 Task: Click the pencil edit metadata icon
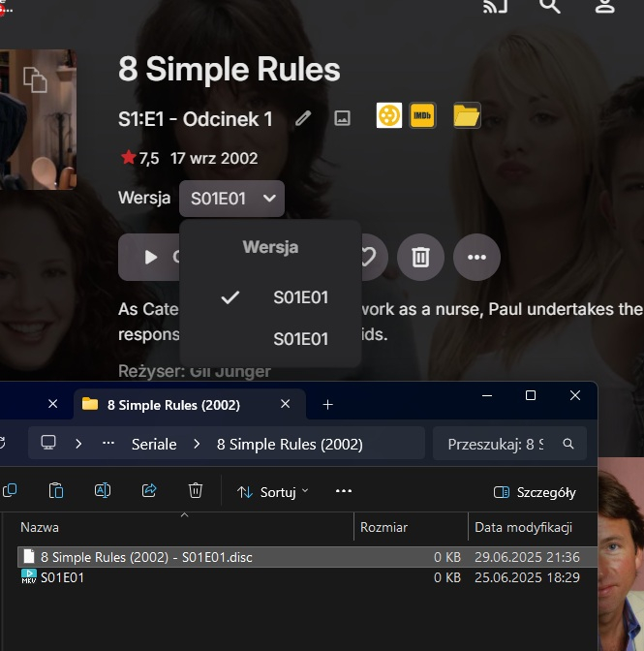point(303,118)
